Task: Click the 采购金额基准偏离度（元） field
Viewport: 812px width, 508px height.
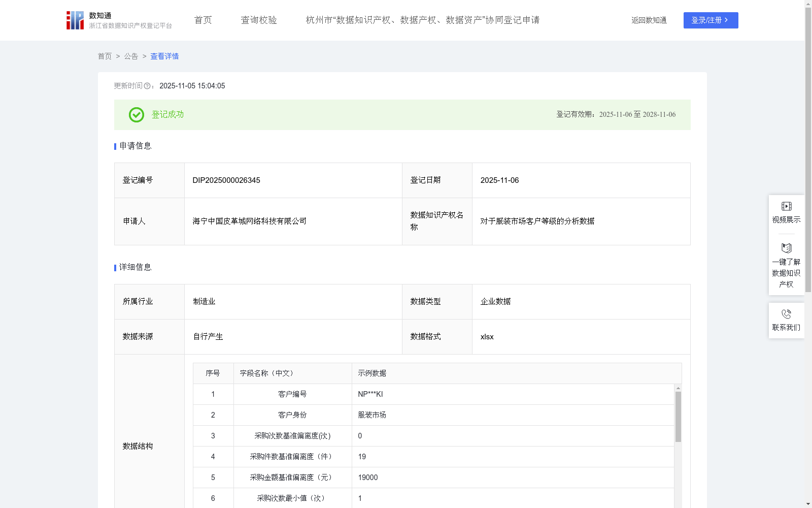Action: coord(292,478)
